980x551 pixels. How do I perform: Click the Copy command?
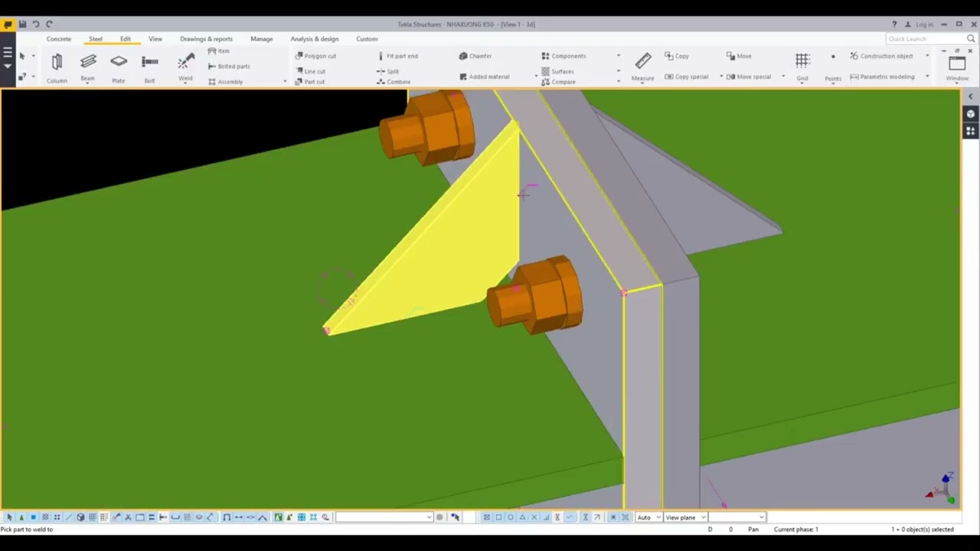click(677, 56)
